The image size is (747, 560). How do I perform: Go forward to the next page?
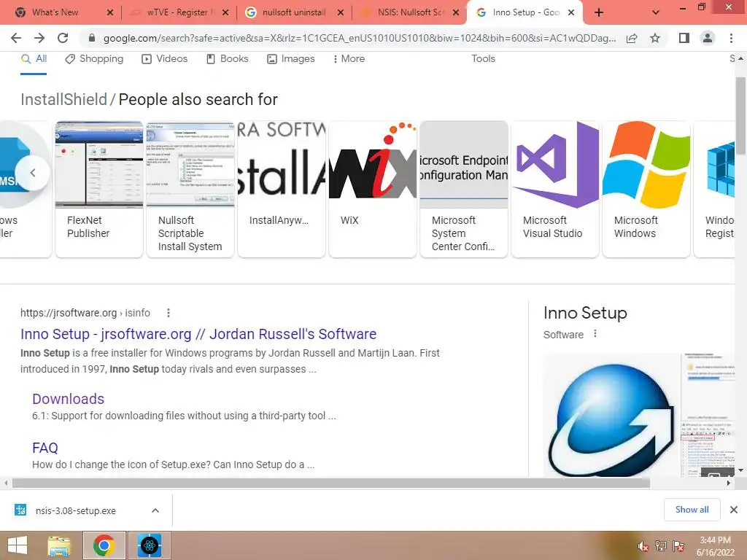coord(39,38)
